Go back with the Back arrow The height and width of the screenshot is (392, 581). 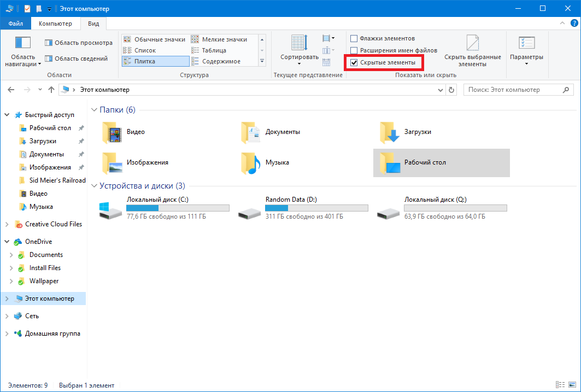click(x=11, y=90)
